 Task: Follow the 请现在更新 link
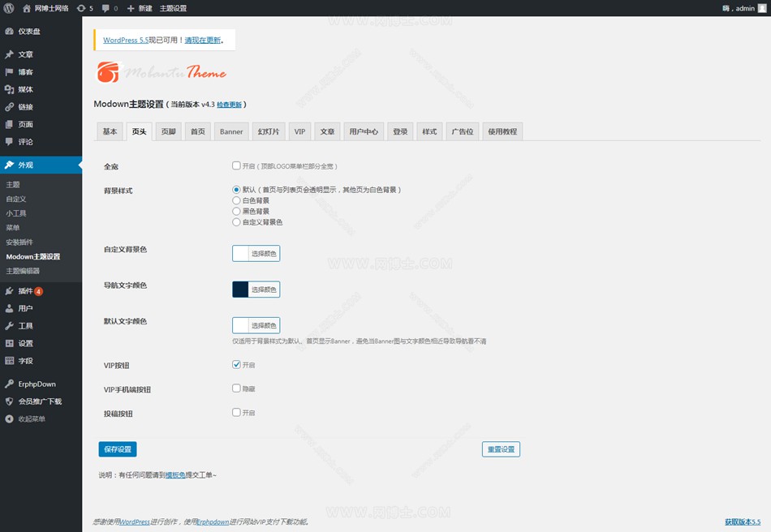click(203, 41)
